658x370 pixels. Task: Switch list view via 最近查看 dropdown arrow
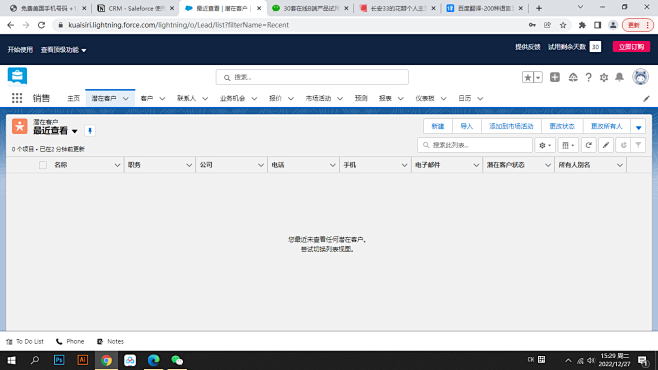(75, 131)
